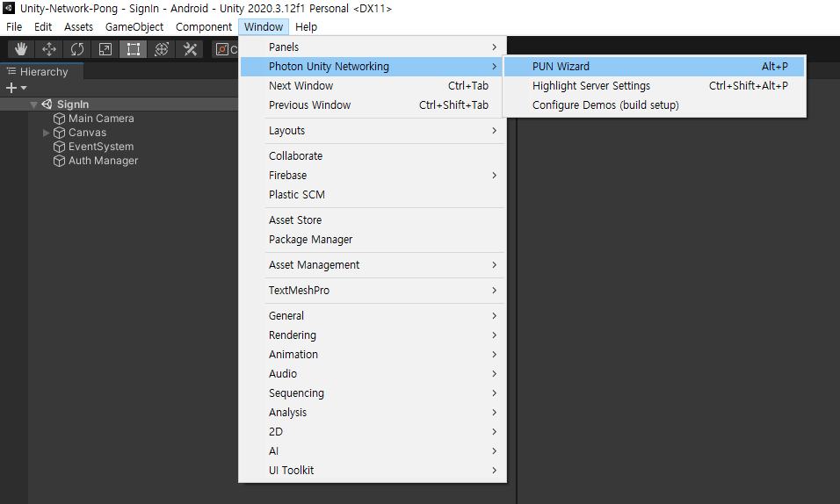Select the Rect Transform tool

pos(133,49)
